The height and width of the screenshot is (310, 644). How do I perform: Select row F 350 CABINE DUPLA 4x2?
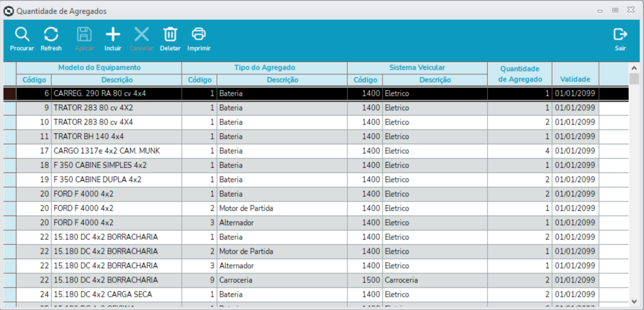tap(316, 180)
